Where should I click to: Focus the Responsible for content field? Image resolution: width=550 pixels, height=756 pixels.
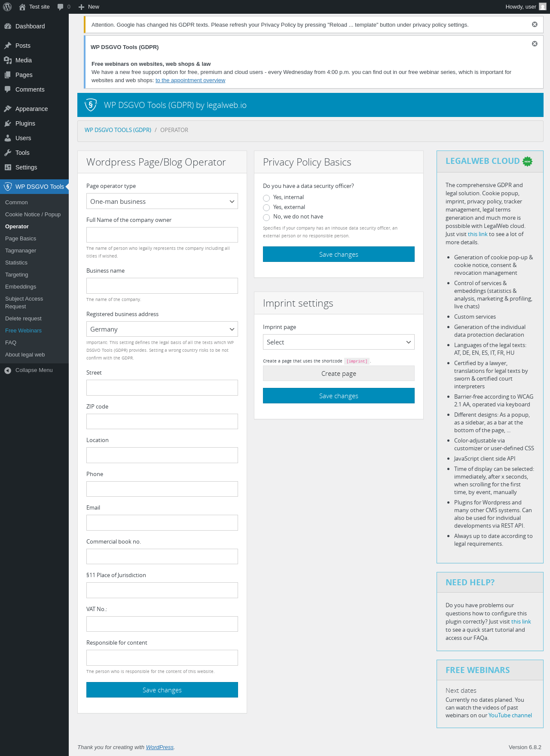(x=162, y=658)
